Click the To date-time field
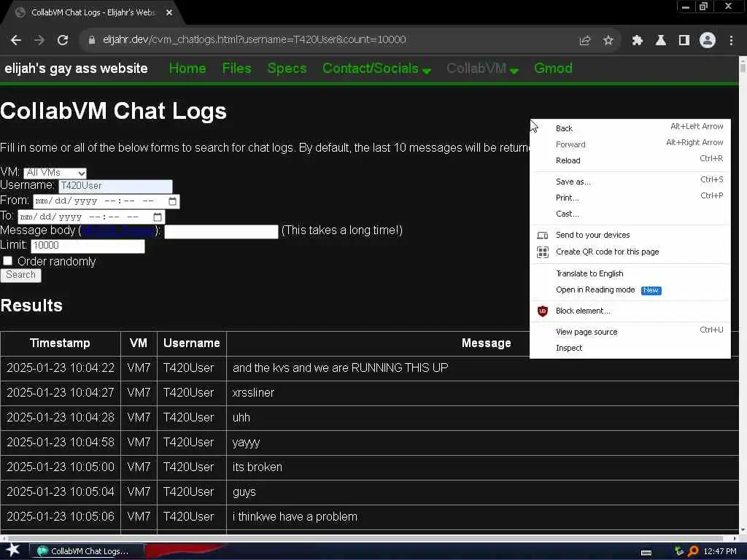The image size is (747, 560). click(91, 217)
